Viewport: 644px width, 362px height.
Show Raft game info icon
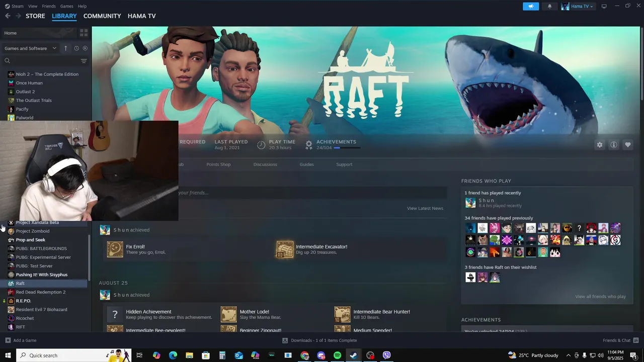(x=614, y=145)
